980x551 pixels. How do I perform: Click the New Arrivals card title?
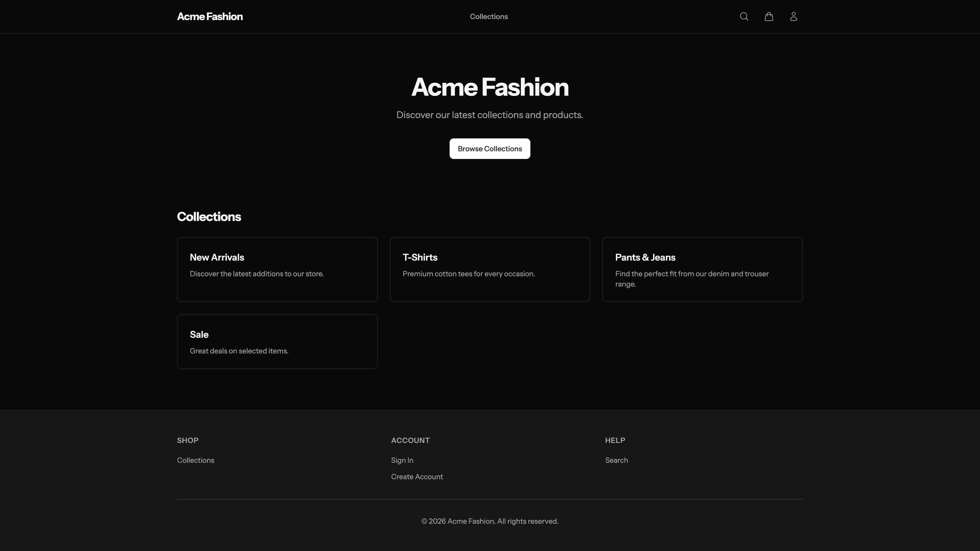click(217, 257)
